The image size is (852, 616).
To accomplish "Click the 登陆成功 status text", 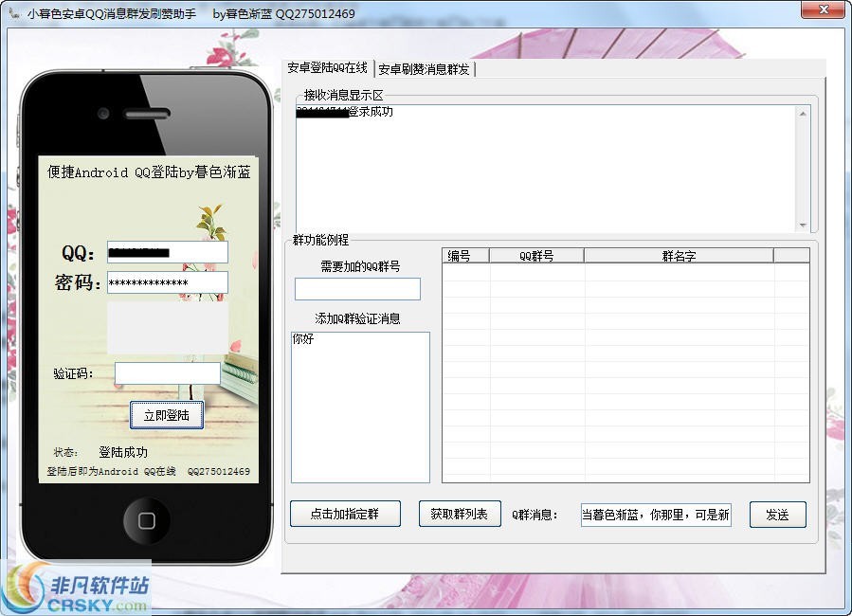I will 123,452.
